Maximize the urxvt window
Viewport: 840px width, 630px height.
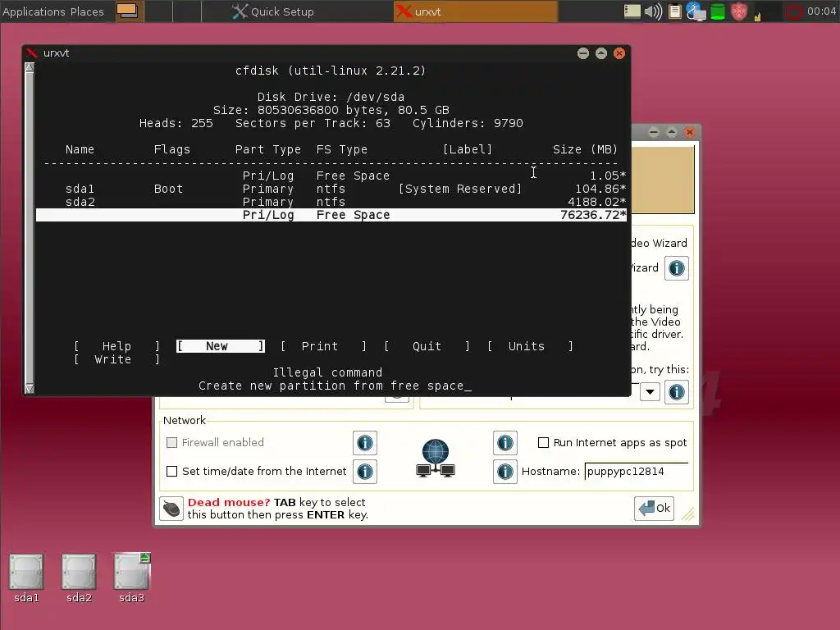pyautogui.click(x=601, y=53)
